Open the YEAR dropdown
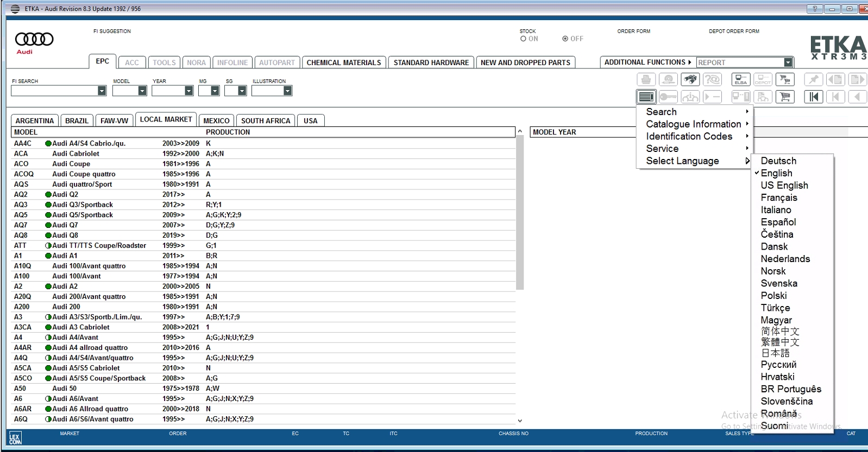 point(189,91)
